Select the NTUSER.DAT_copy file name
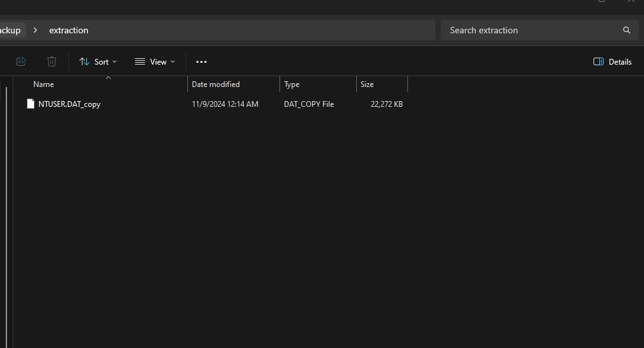Screen dimensions: 644x348 click(x=69, y=104)
